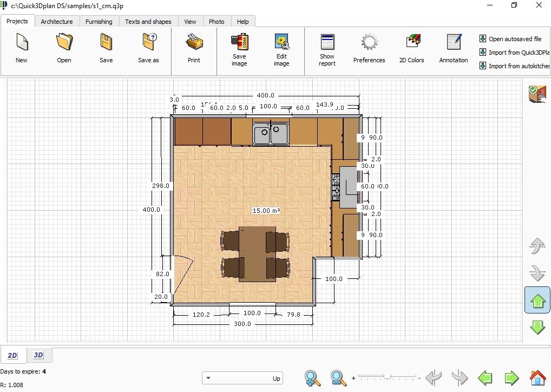The image size is (551, 392).
Task: Open the Help tab
Action: pyautogui.click(x=243, y=22)
